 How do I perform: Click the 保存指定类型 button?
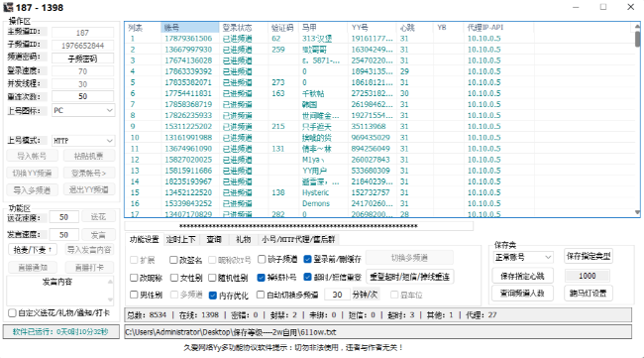[x=589, y=256]
